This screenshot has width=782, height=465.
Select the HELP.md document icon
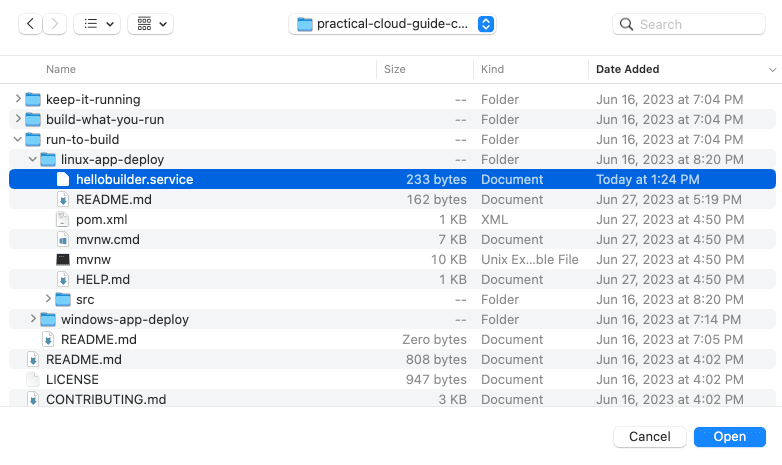(63, 279)
